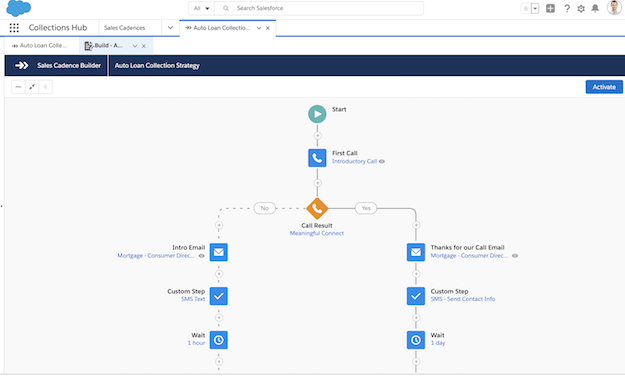Add a step below First Call
625x376 pixels.
pos(317,183)
